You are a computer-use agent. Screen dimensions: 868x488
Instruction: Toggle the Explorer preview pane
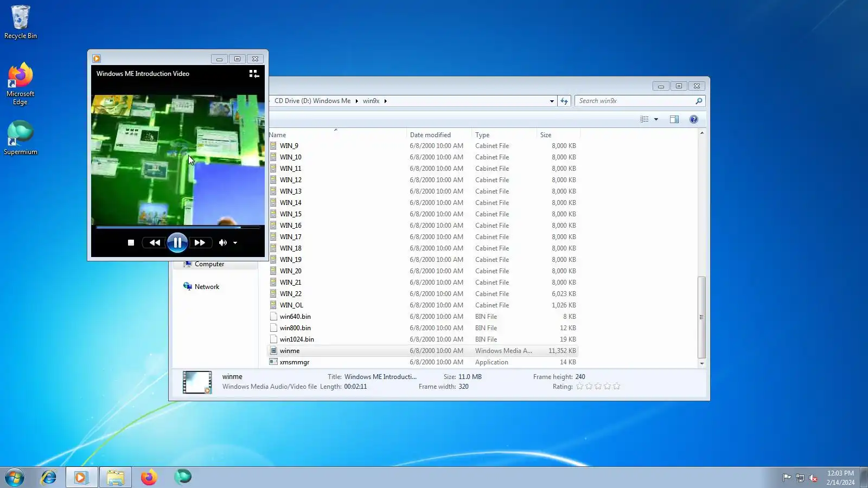pyautogui.click(x=674, y=119)
